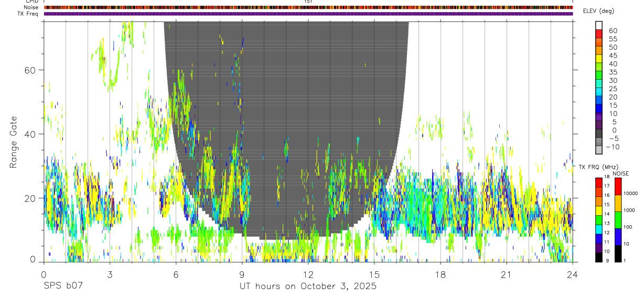Click the 'NOISE' legend title
The height and width of the screenshot is (297, 644).
point(621,173)
